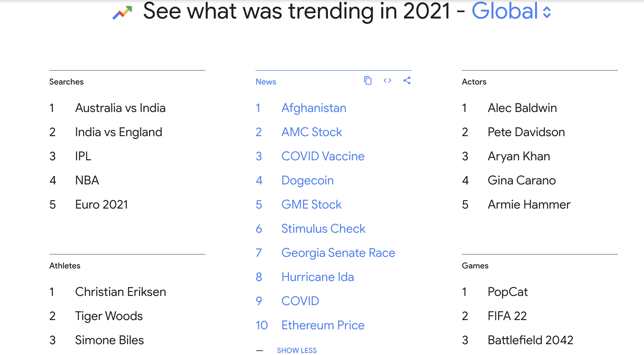
Task: Click the Ethereum Price entry
Action: pos(323,325)
